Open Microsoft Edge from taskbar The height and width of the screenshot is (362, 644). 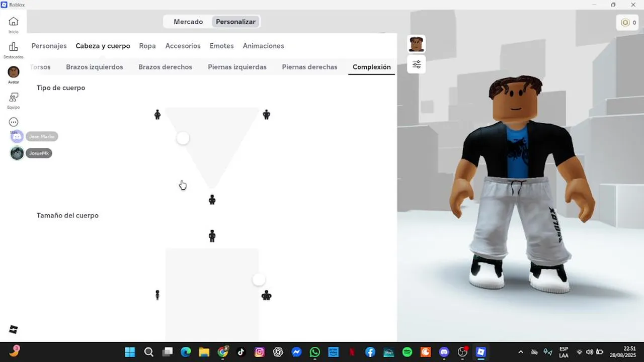[x=186, y=352]
